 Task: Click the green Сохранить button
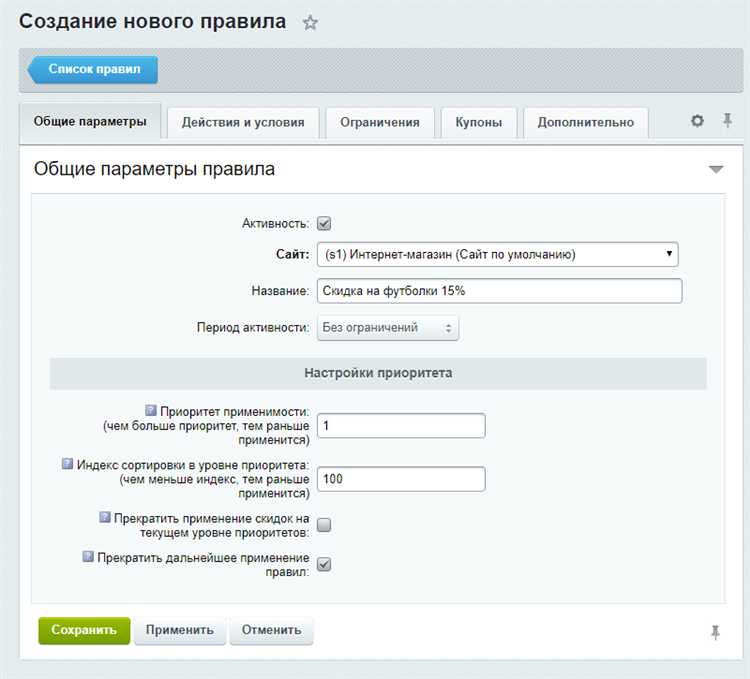click(84, 630)
